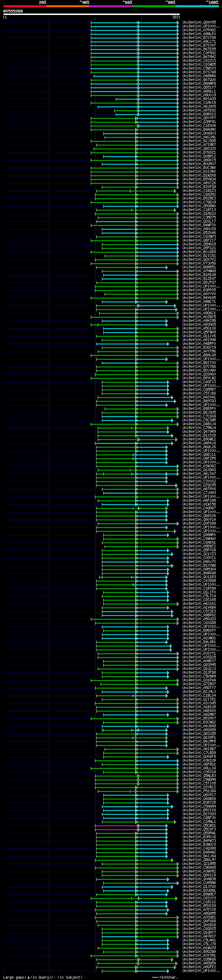222x980 pixels.
Task: Select hit label UniRef100_C3Y0S2
Action: (199, 481)
